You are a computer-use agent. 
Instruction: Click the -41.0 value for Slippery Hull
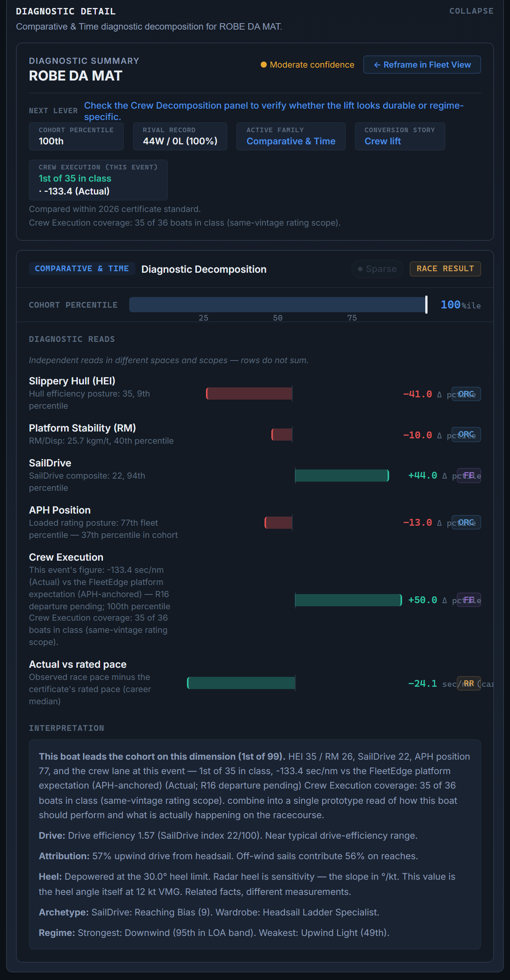tap(418, 394)
